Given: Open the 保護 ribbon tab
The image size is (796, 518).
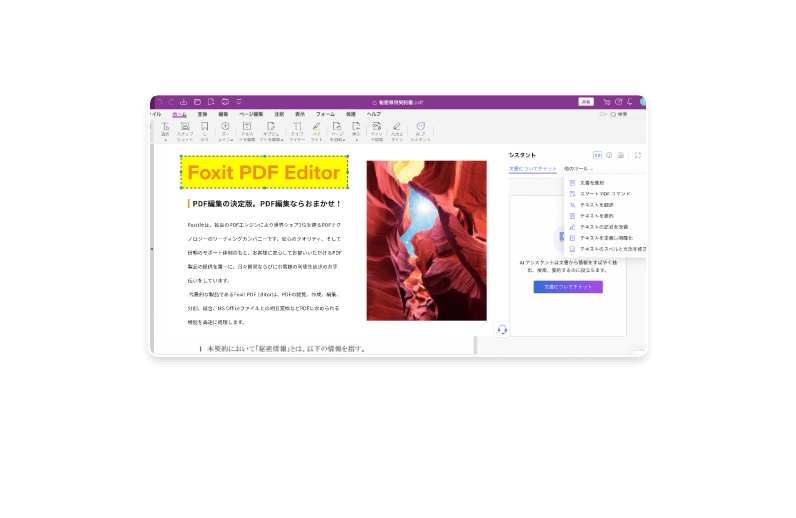Looking at the screenshot, I should pyautogui.click(x=351, y=114).
